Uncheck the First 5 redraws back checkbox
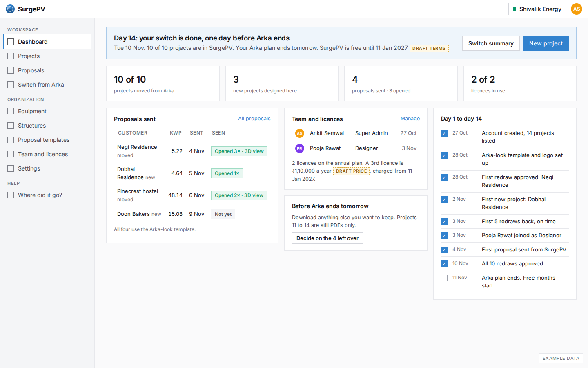This screenshot has width=588, height=368. (444, 222)
